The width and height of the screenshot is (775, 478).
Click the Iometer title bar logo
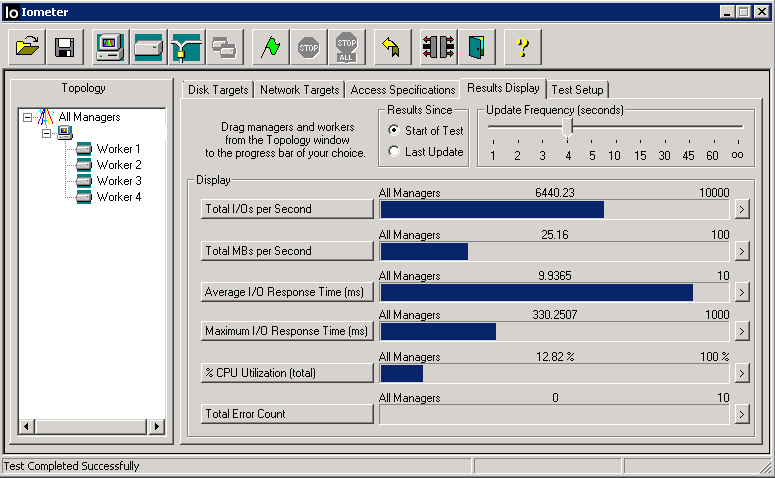[11, 12]
